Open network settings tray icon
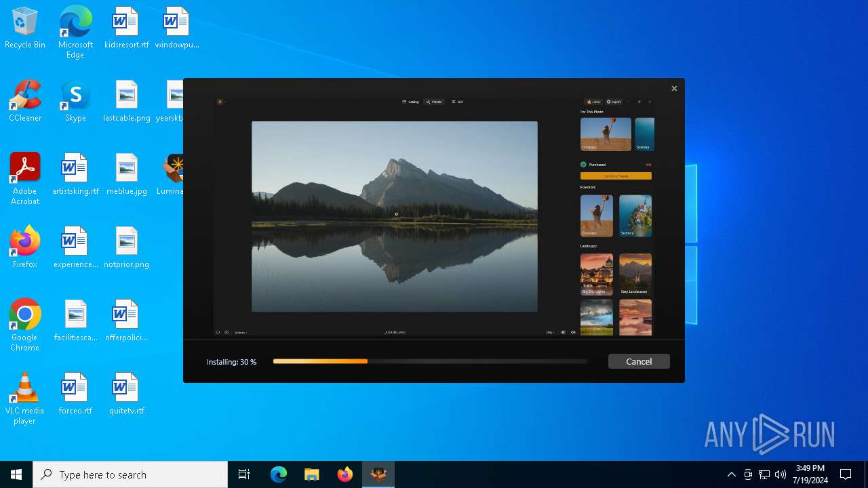 (x=764, y=474)
